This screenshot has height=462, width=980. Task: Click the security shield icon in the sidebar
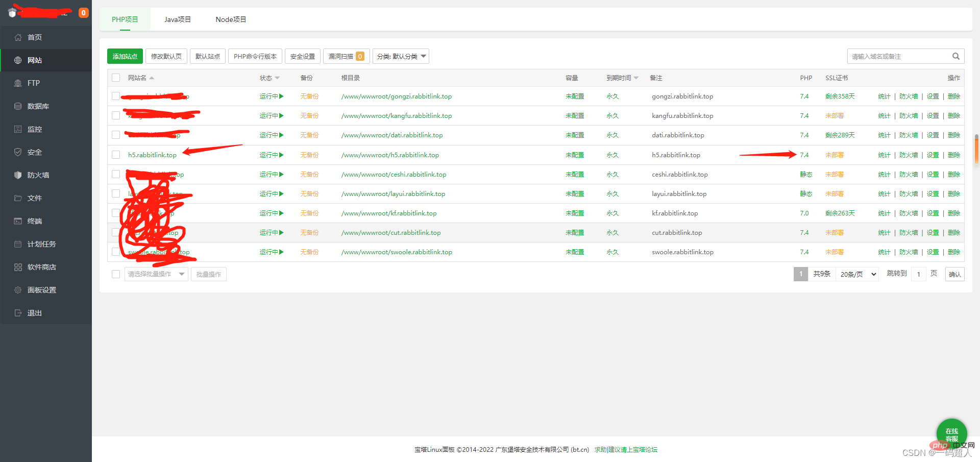coord(18,152)
